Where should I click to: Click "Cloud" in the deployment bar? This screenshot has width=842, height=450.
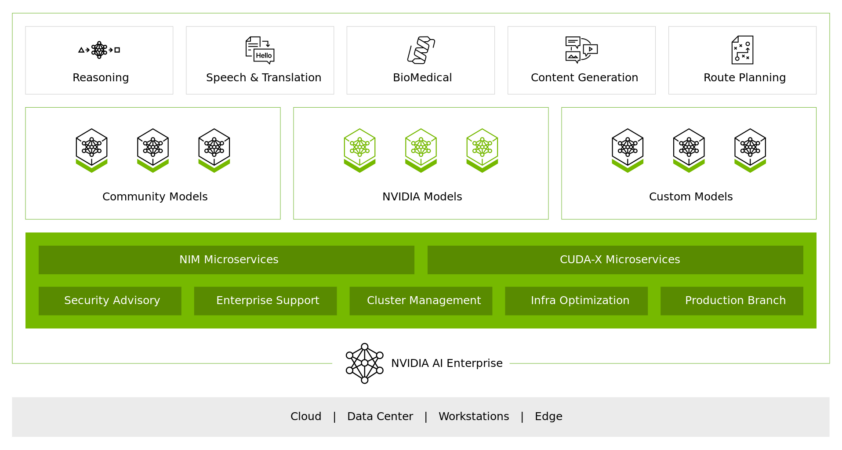(306, 417)
